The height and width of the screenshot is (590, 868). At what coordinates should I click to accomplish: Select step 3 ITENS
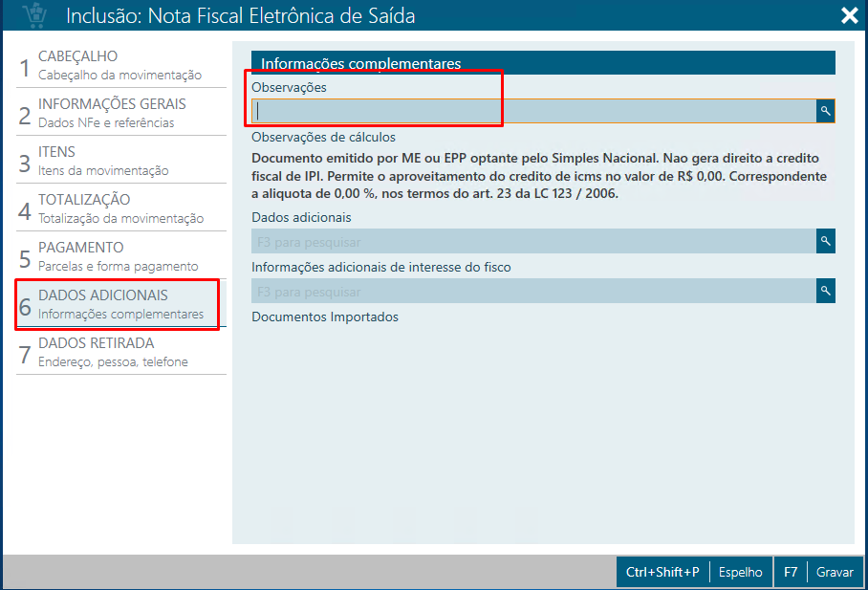point(121,161)
